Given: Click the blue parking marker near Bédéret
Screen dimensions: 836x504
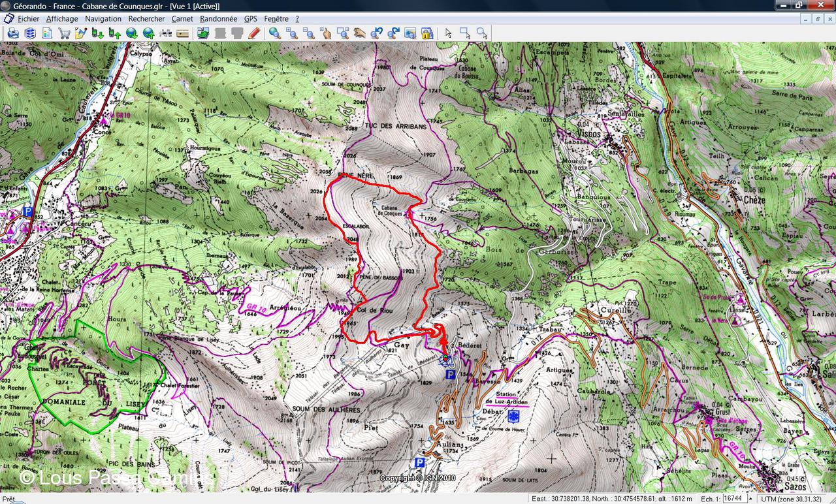Looking at the screenshot, I should (x=449, y=375).
